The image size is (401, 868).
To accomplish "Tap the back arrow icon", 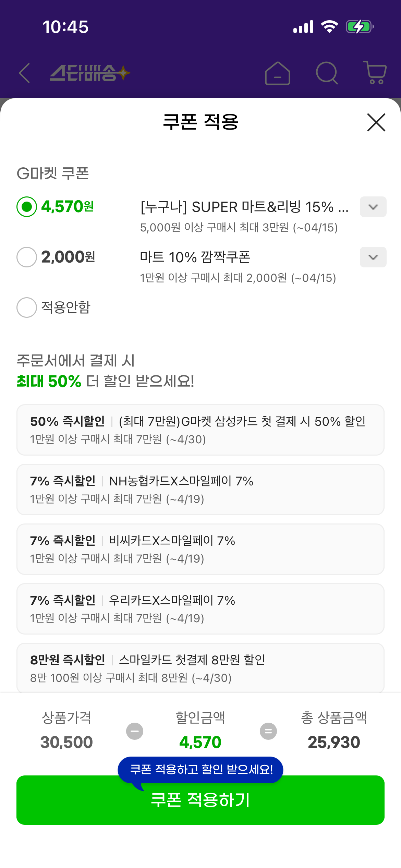I will pos(25,73).
